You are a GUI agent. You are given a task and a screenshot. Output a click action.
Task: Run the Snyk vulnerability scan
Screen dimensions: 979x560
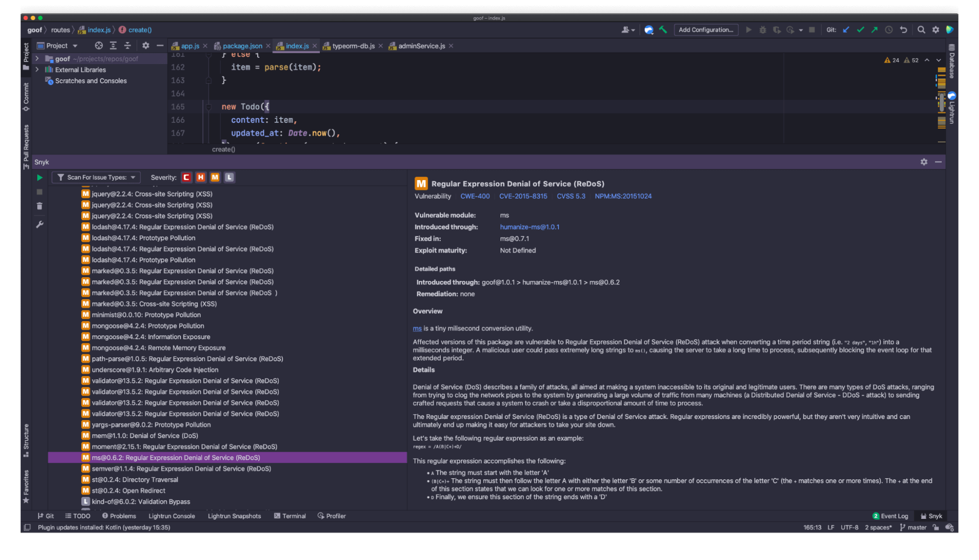tap(40, 177)
